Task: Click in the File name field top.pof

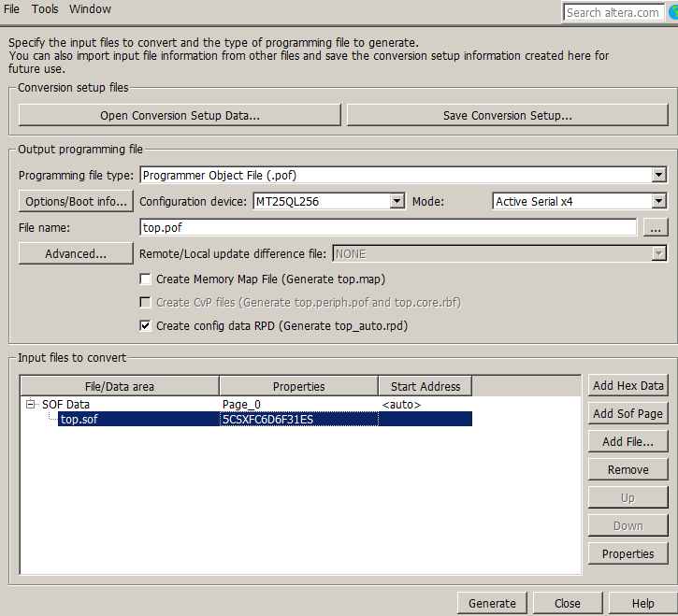Action: pyautogui.click(x=387, y=227)
